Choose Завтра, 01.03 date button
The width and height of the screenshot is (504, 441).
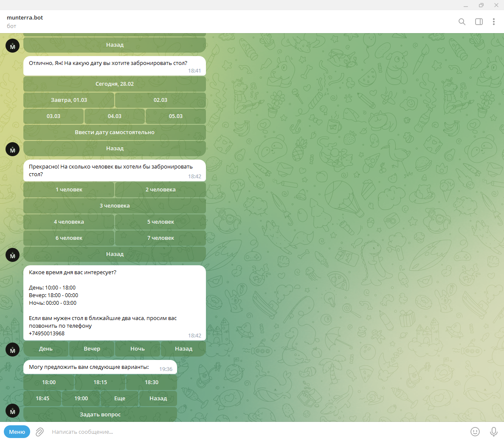[x=69, y=100]
